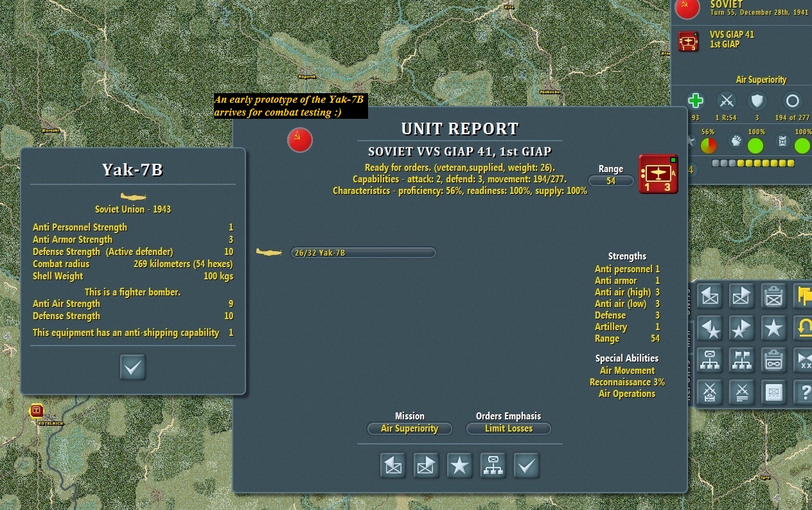Select the 26/32 Yak-7B equipment bar
Screen dimensions: 812x510
[x=363, y=252]
